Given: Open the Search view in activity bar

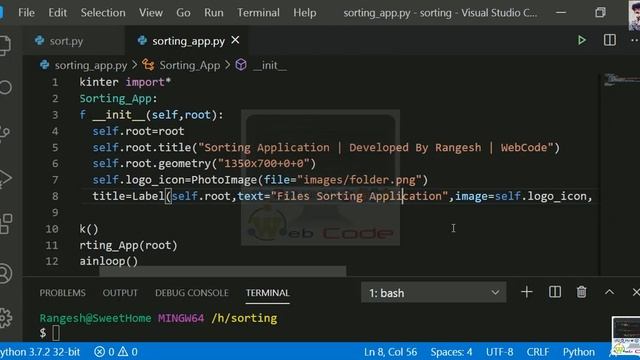Looking at the screenshot, I should (x=5, y=87).
